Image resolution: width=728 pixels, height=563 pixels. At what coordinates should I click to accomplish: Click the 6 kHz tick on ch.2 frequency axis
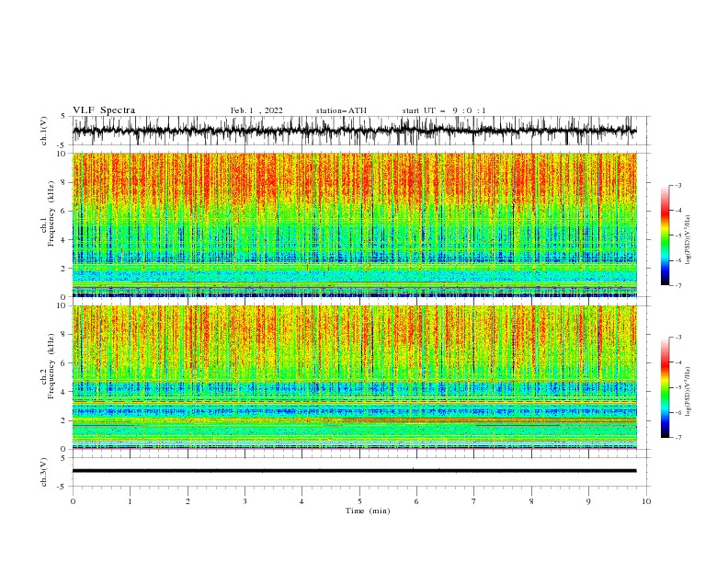65,363
